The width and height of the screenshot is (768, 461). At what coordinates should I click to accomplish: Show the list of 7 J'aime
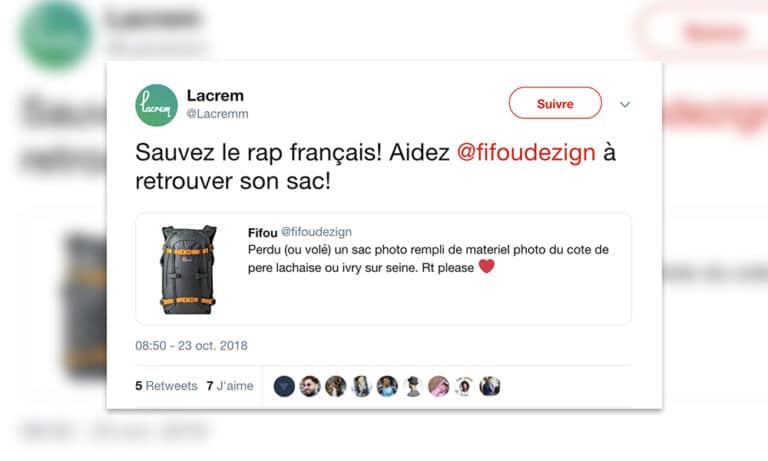coord(230,386)
